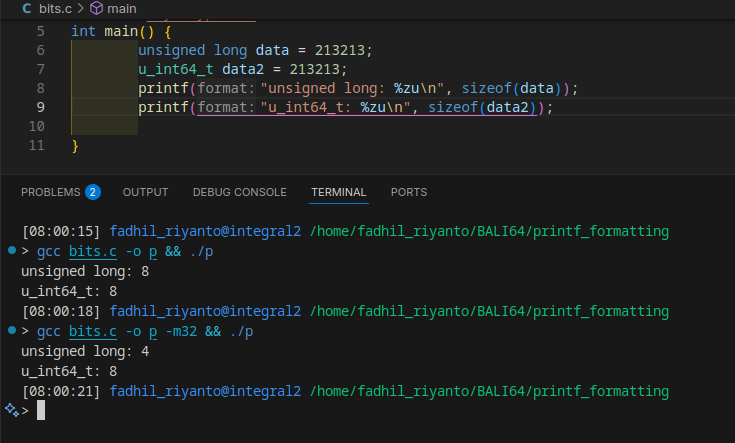Switch to the PROBLEMS panel tab

50,192
